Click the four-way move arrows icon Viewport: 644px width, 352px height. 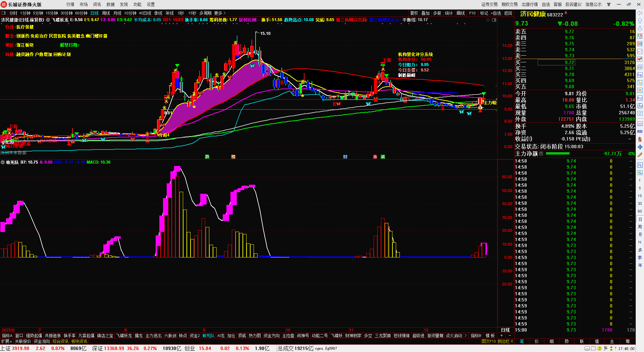point(640,147)
